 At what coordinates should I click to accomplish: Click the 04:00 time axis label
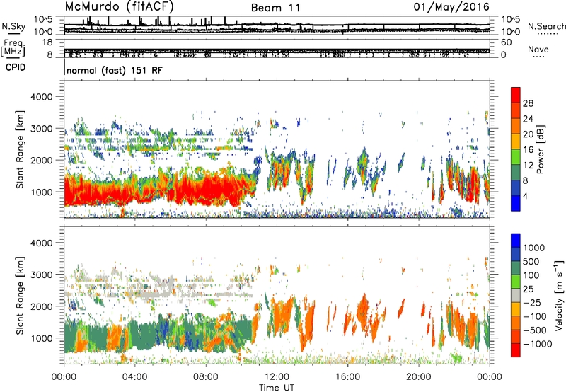click(134, 377)
